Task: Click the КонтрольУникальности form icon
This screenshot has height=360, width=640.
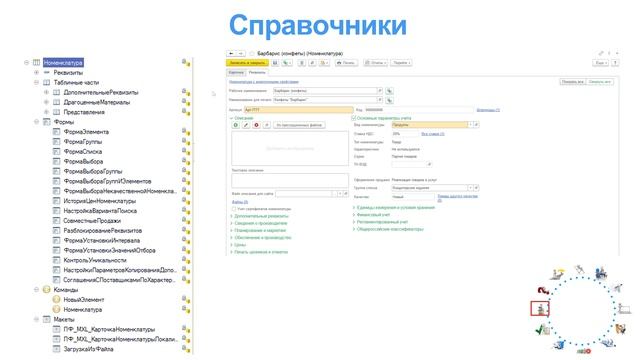Action: (56, 260)
